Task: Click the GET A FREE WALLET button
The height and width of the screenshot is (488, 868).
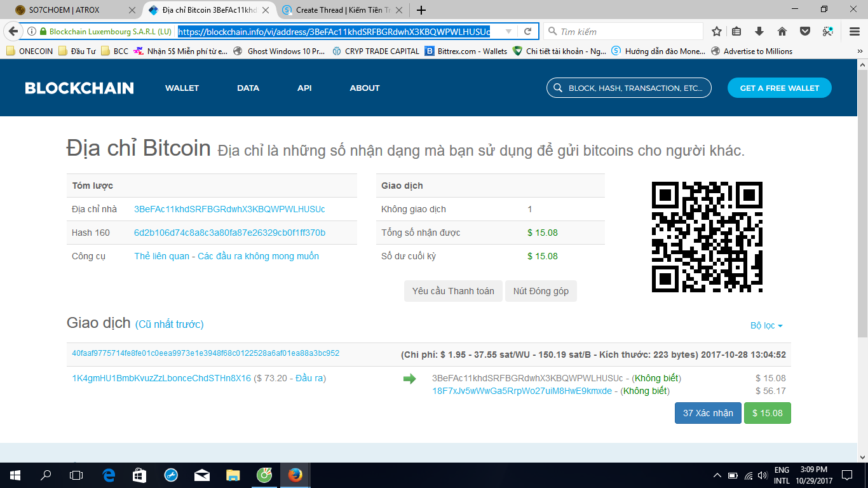Action: [x=780, y=88]
